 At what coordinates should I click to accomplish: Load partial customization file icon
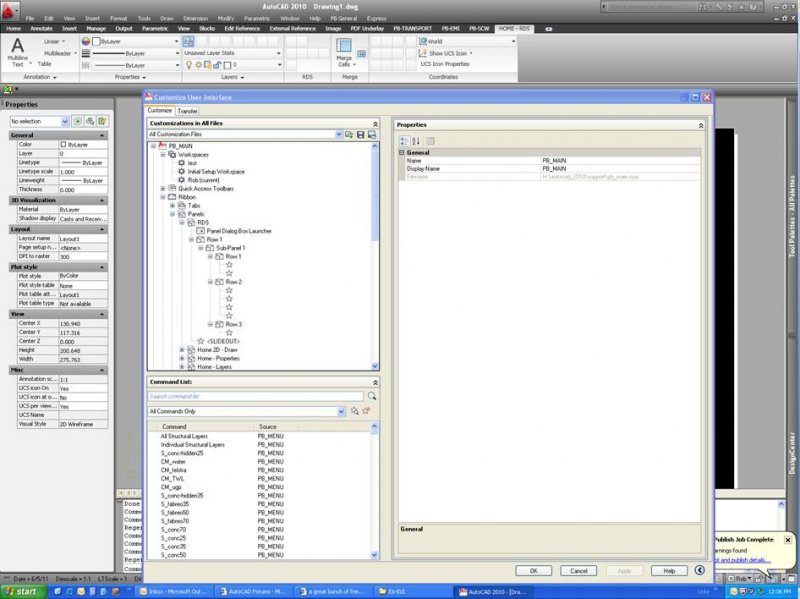click(x=349, y=135)
